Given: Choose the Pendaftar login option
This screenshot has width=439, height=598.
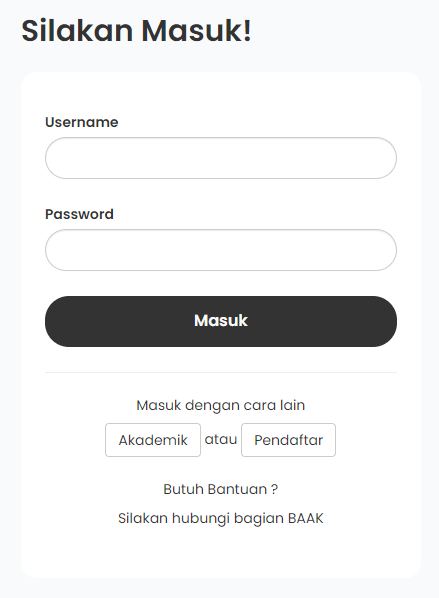Looking at the screenshot, I should 288,440.
